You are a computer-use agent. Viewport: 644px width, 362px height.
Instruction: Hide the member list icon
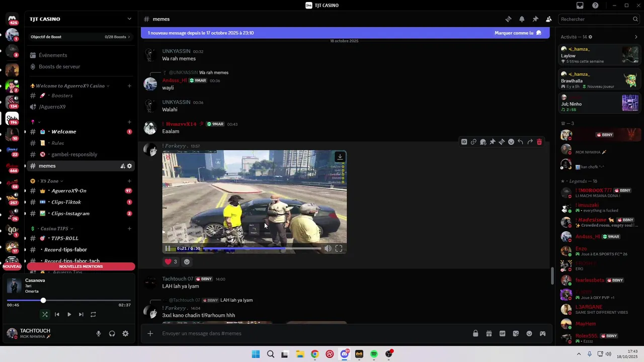[x=549, y=19]
